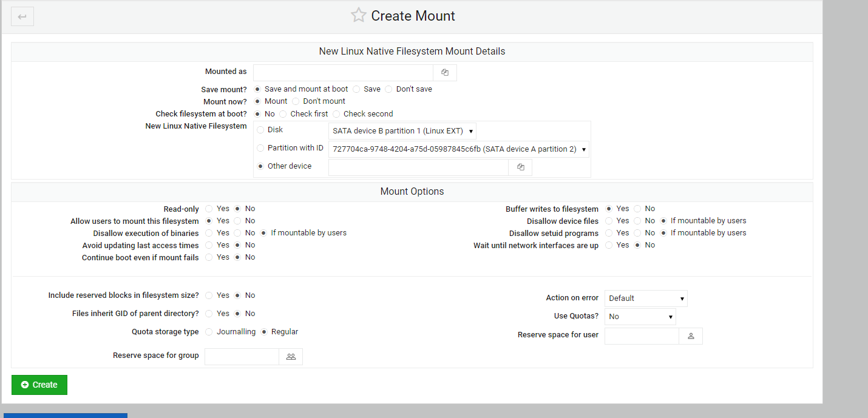Select 'Regular' quota storage type
Image resolution: width=868 pixels, height=418 pixels.
point(264,332)
